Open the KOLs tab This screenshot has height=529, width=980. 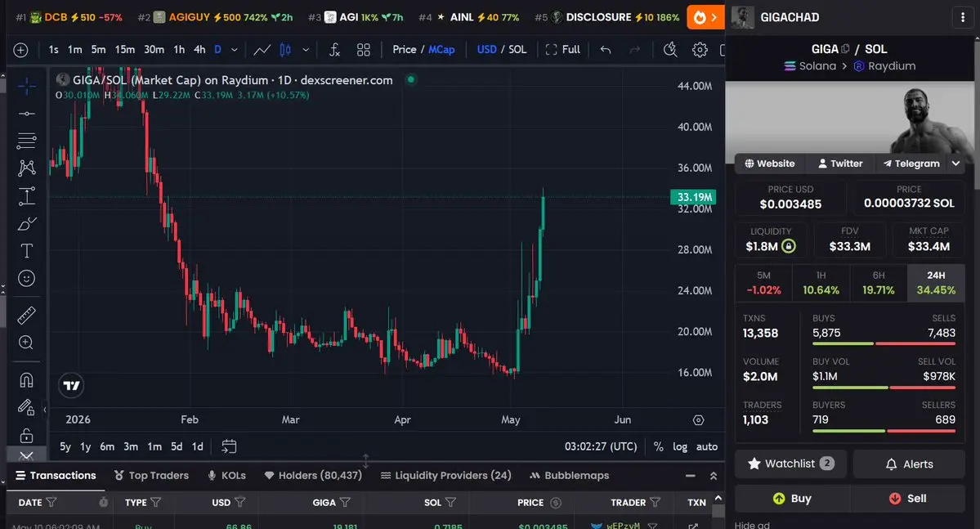point(226,476)
